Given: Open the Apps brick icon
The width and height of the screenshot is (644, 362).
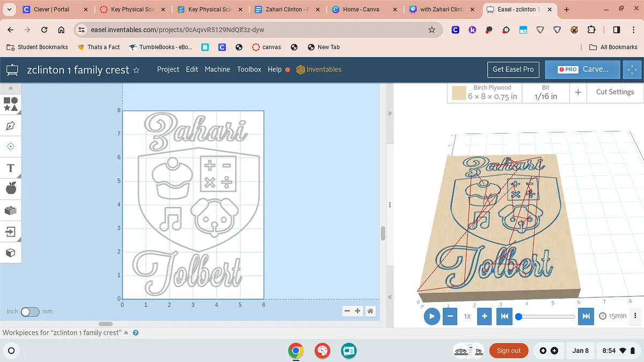Looking at the screenshot, I should pyautogui.click(x=10, y=210).
